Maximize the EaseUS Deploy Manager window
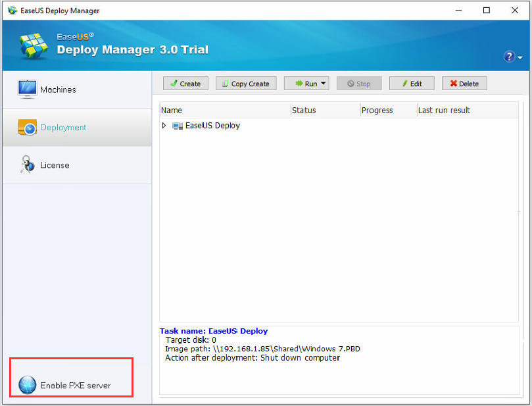The image size is (532, 406). [487, 10]
